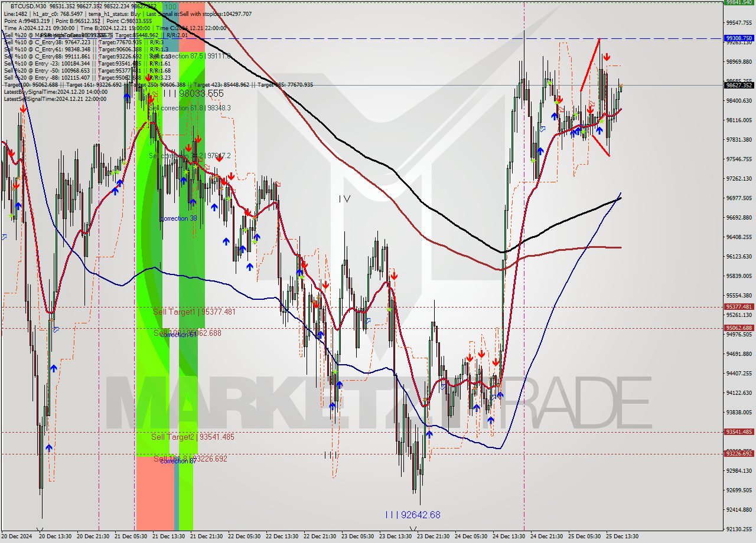Click the '23 Dec 13:30' time label
756x543 pixels.
click(x=396, y=537)
